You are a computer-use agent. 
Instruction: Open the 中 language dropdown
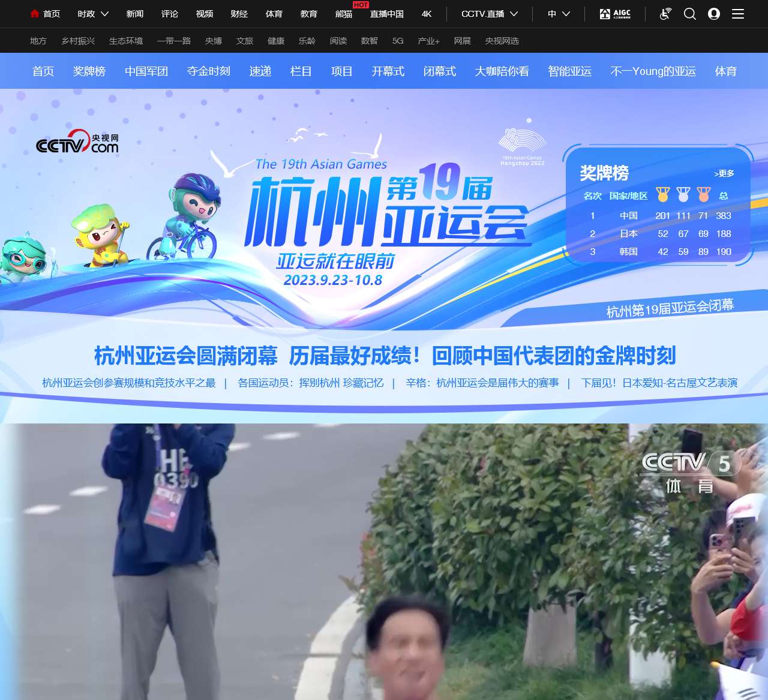tap(559, 13)
